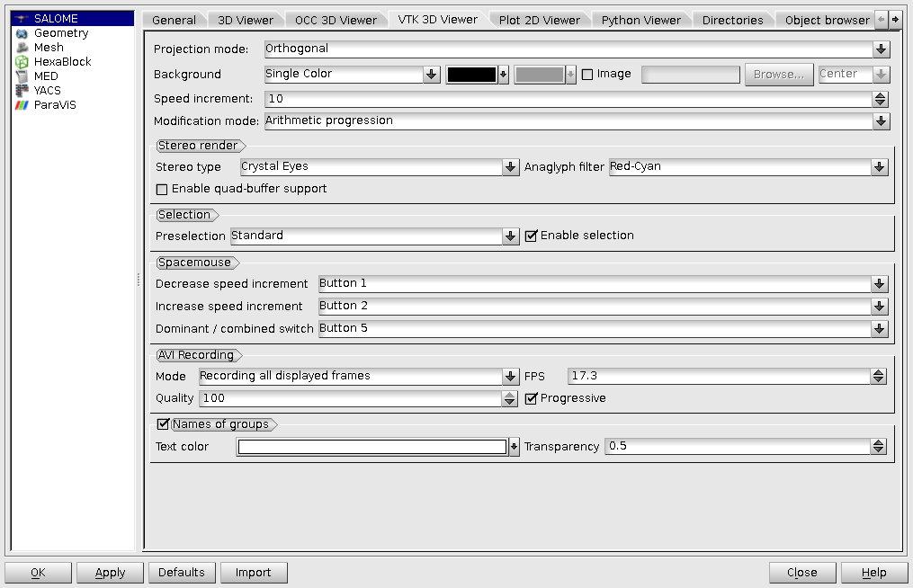Toggle quad-buffer support for stereo rendering
This screenshot has width=913, height=588.
tap(162, 189)
